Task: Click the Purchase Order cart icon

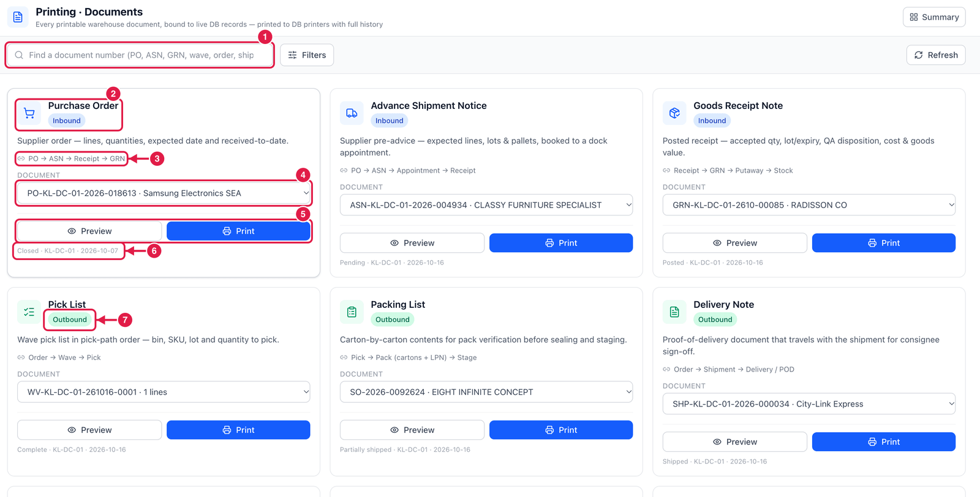Action: pos(29,113)
